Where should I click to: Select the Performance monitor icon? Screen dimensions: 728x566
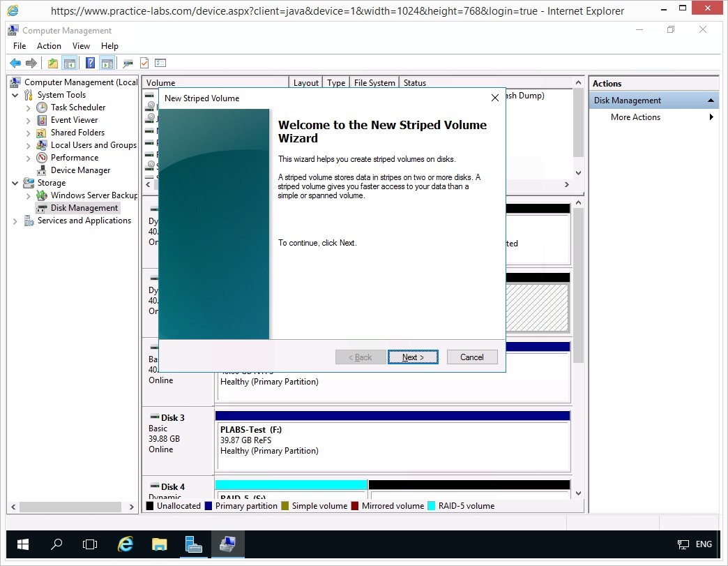coord(42,158)
